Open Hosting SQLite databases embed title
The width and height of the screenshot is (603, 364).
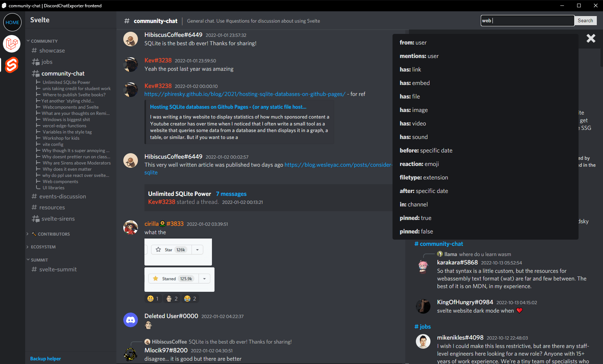[228, 107]
